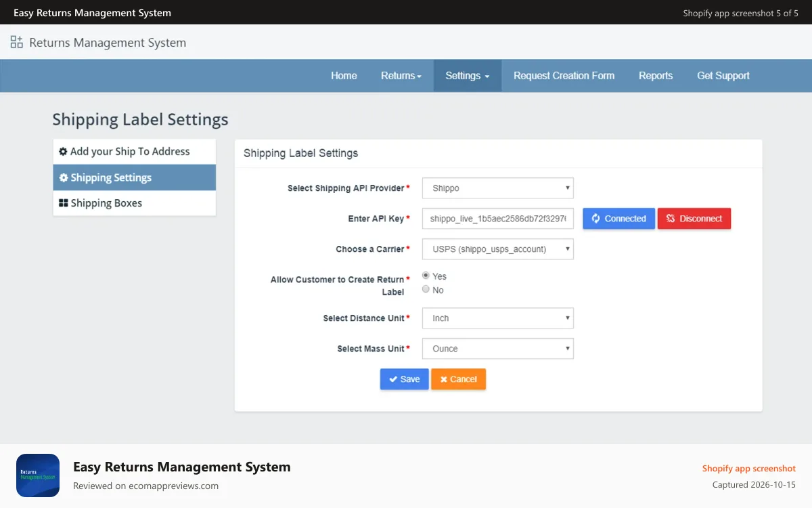This screenshot has width=812, height=508.
Task: Click the refresh icon on the Connected button
Action: pyautogui.click(x=596, y=219)
